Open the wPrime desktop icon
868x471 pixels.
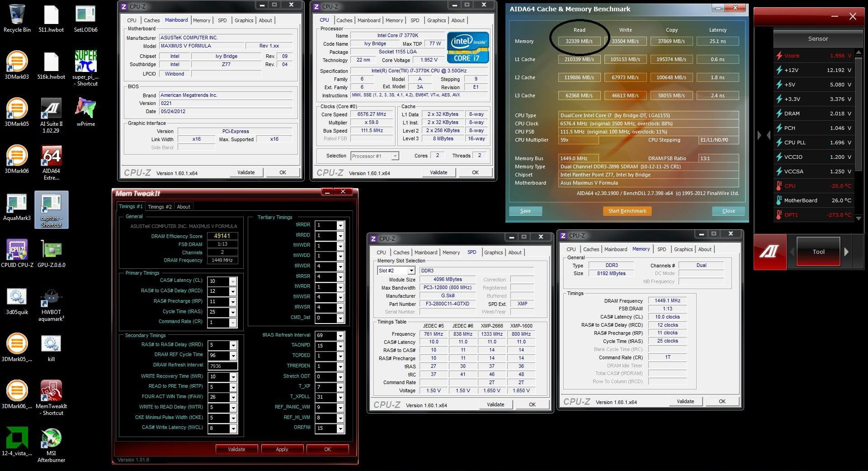85,112
